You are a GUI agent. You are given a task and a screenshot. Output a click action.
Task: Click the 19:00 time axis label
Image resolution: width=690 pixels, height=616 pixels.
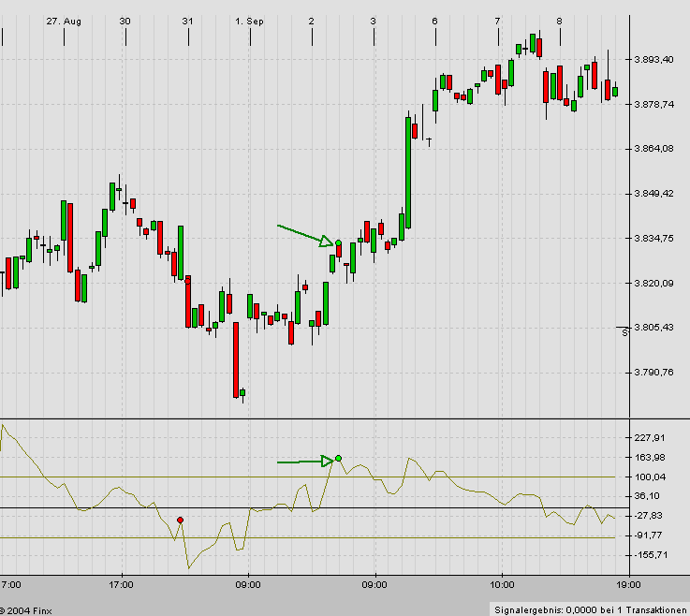[627, 585]
